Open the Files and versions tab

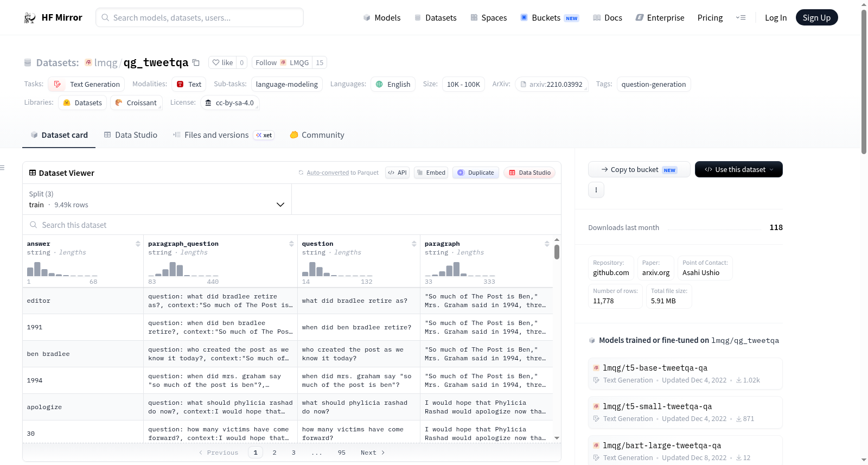tap(224, 135)
